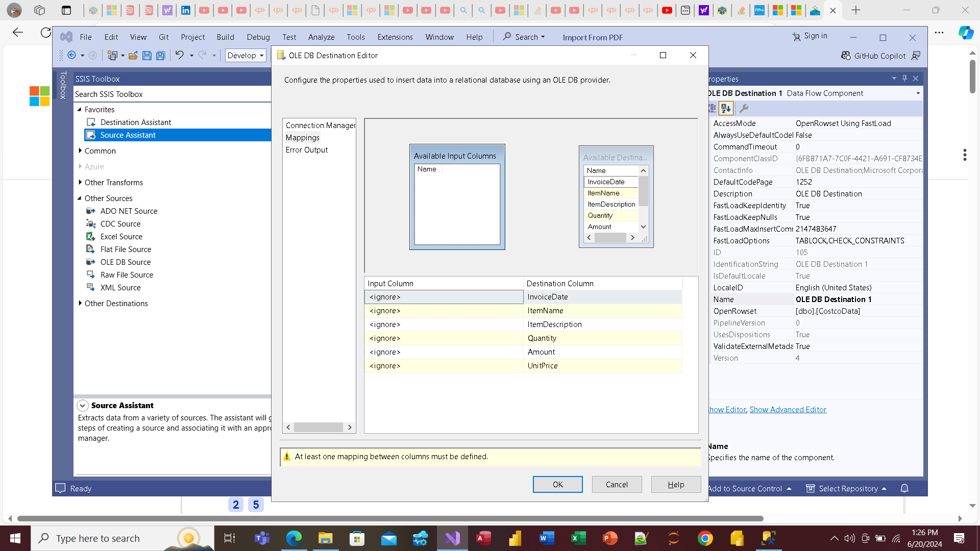Click the New Project toolbar icon
The height and width of the screenshot is (551, 980).
point(112,56)
